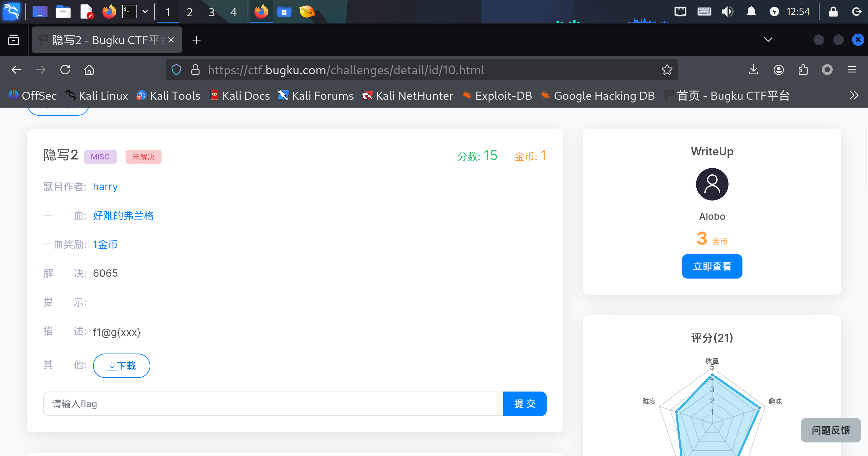Click the Firefox reload page icon
868x456 pixels.
pos(65,70)
